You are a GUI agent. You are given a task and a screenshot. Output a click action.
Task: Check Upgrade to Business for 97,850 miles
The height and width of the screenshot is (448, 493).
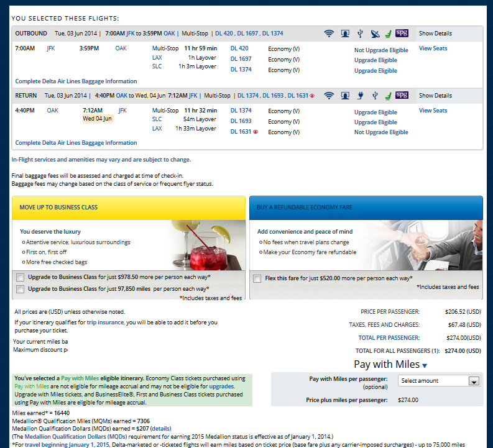tap(21, 289)
